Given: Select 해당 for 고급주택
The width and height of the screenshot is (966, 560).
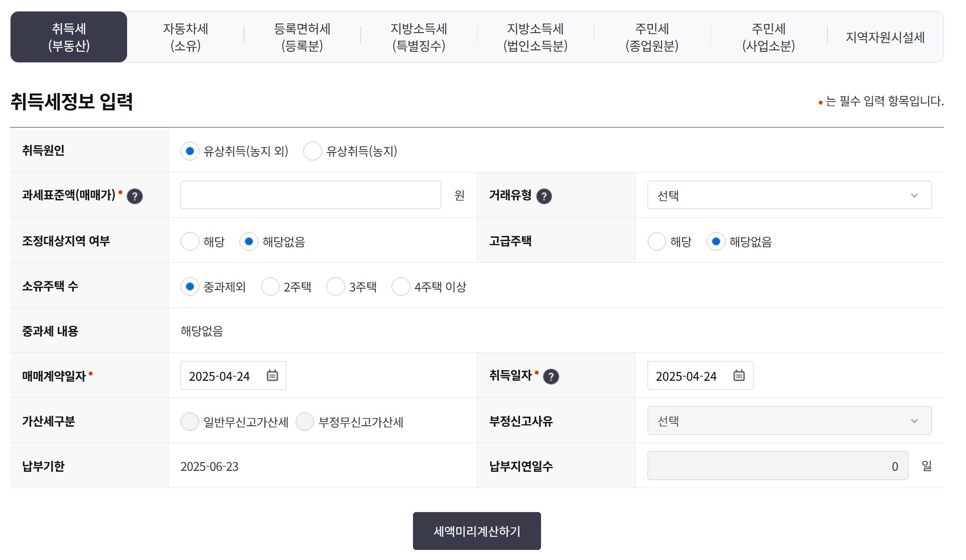Looking at the screenshot, I should click(x=657, y=241).
